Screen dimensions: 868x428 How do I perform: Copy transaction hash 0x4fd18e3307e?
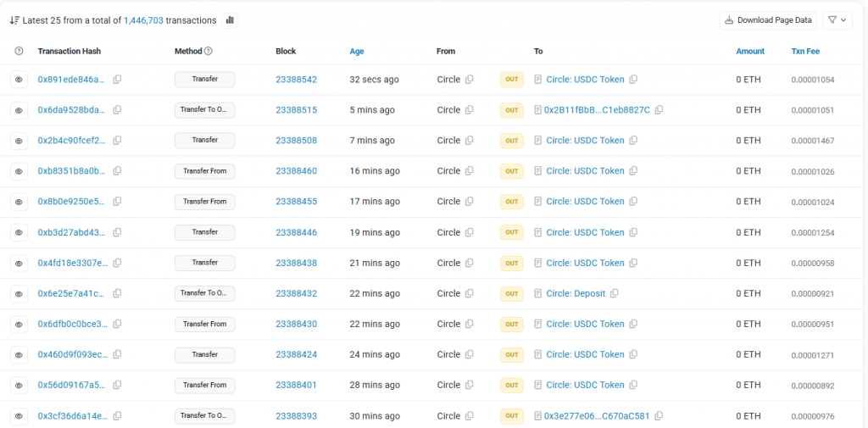[x=117, y=263]
